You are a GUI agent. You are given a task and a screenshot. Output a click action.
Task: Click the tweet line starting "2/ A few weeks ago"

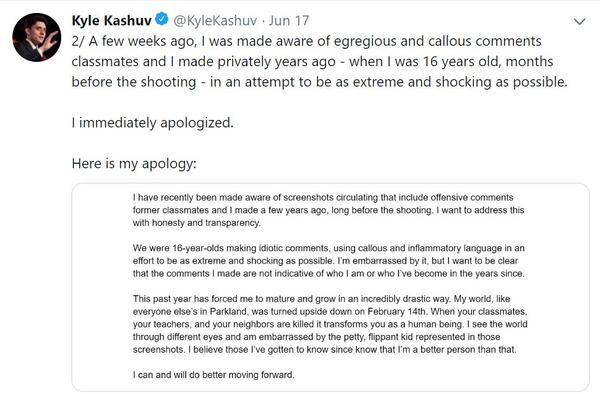click(307, 41)
